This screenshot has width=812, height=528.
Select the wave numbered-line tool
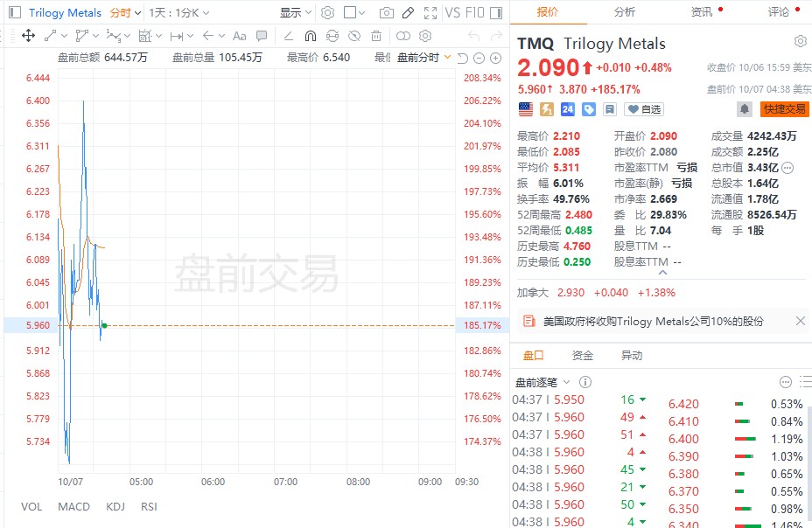[114, 36]
